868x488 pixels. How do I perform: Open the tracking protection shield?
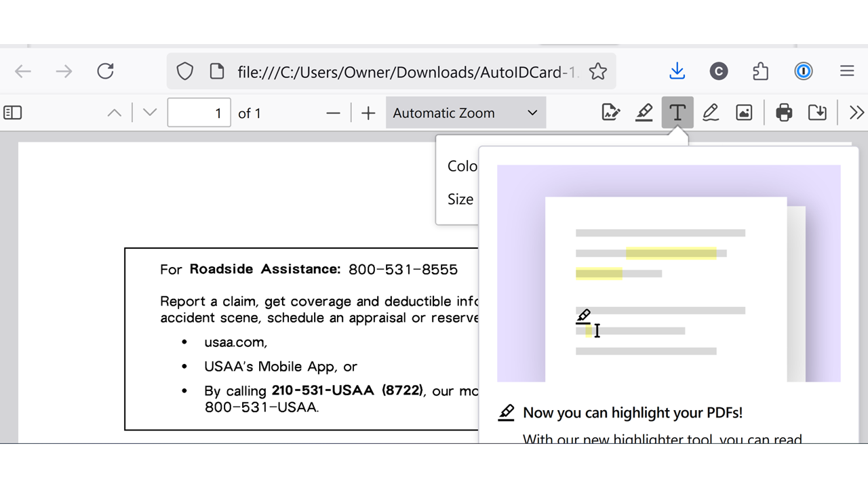(x=185, y=71)
